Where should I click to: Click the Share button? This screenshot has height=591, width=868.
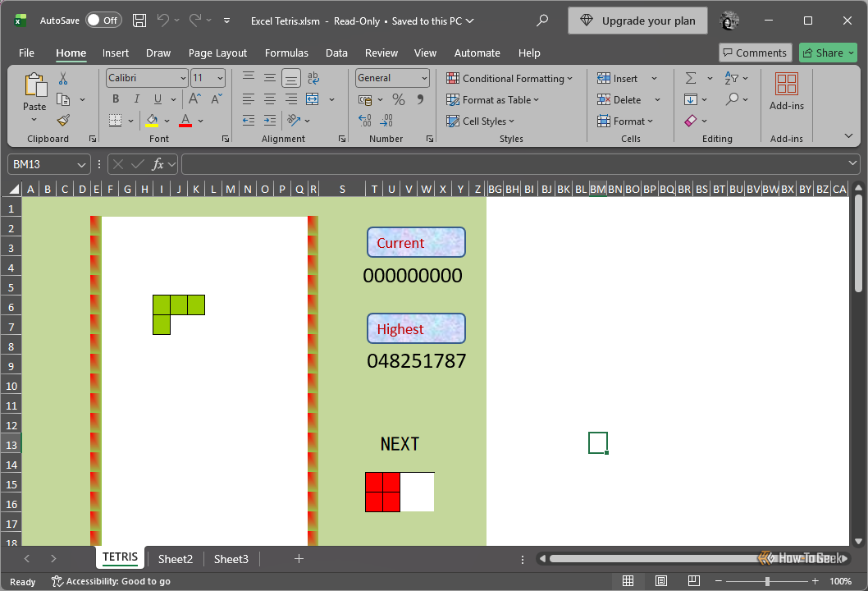(828, 53)
